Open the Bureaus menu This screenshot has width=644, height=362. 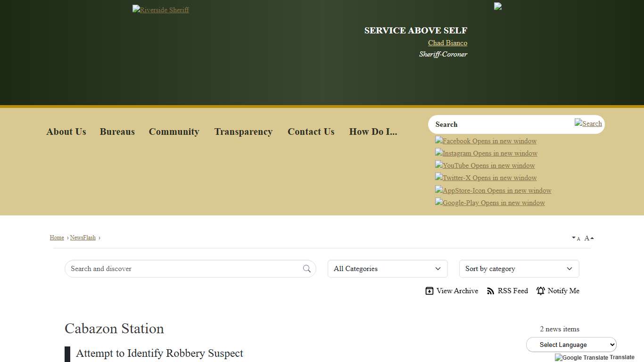(117, 132)
